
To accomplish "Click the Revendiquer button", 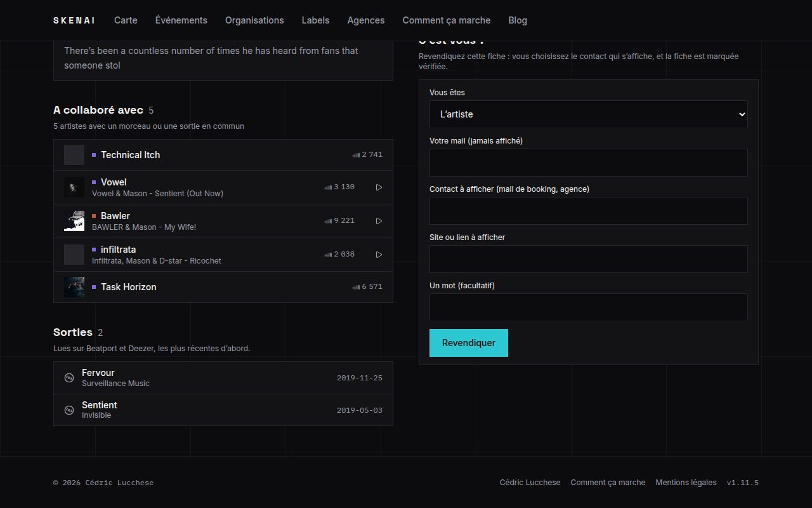I will [469, 343].
